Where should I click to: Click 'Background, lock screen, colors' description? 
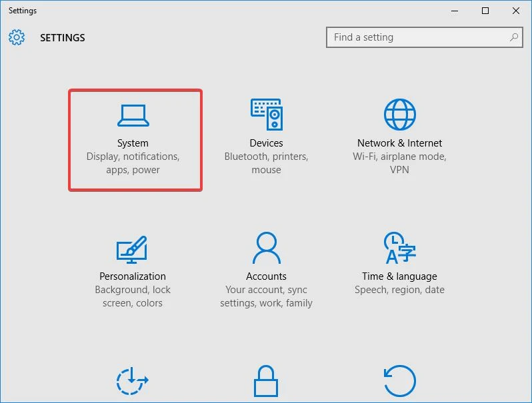(133, 296)
